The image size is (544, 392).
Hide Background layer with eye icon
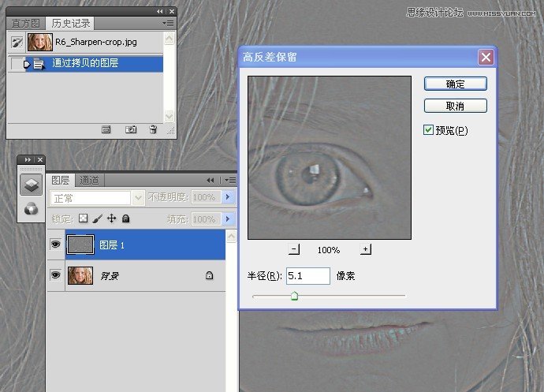pyautogui.click(x=55, y=275)
